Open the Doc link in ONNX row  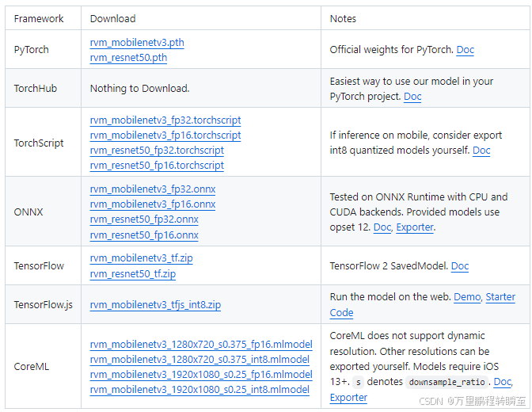pyautogui.click(x=382, y=227)
